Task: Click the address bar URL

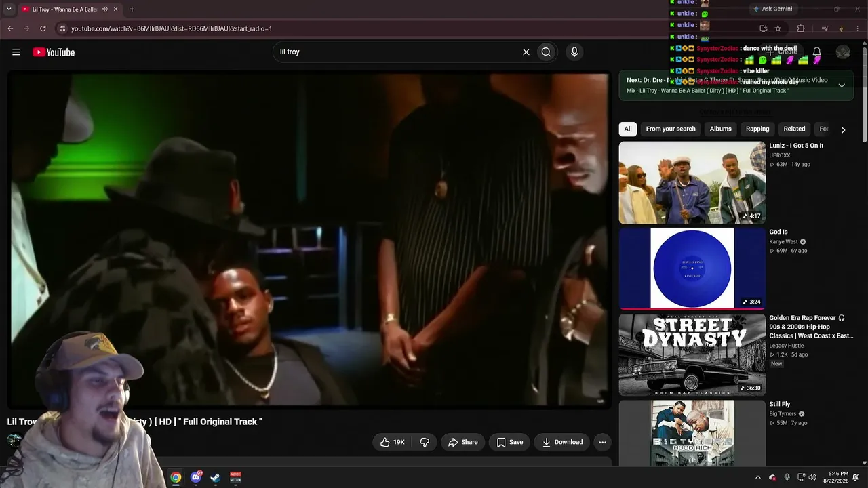Action: (x=172, y=28)
